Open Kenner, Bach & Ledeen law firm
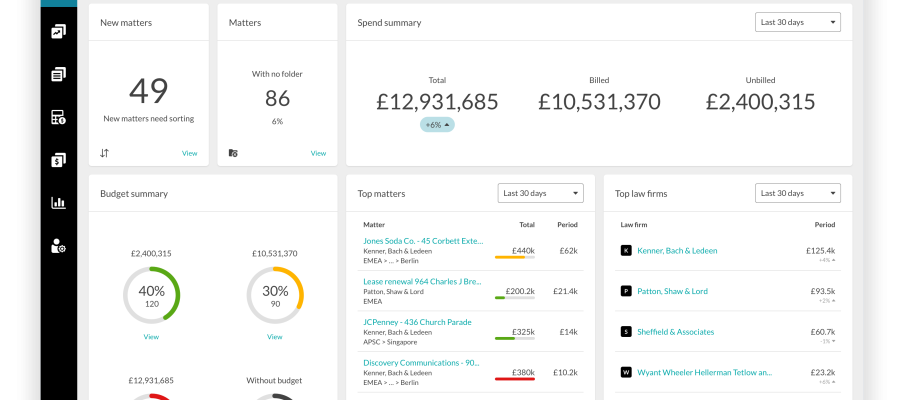 (x=677, y=251)
